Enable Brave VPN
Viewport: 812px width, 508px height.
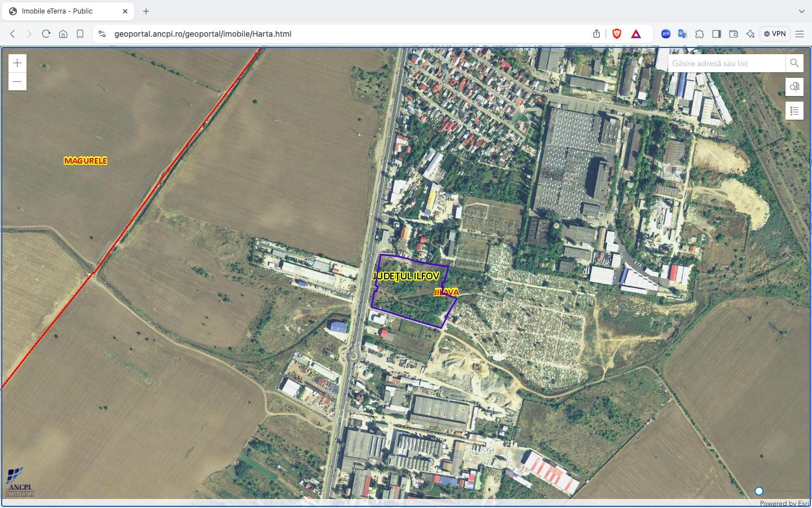click(775, 33)
